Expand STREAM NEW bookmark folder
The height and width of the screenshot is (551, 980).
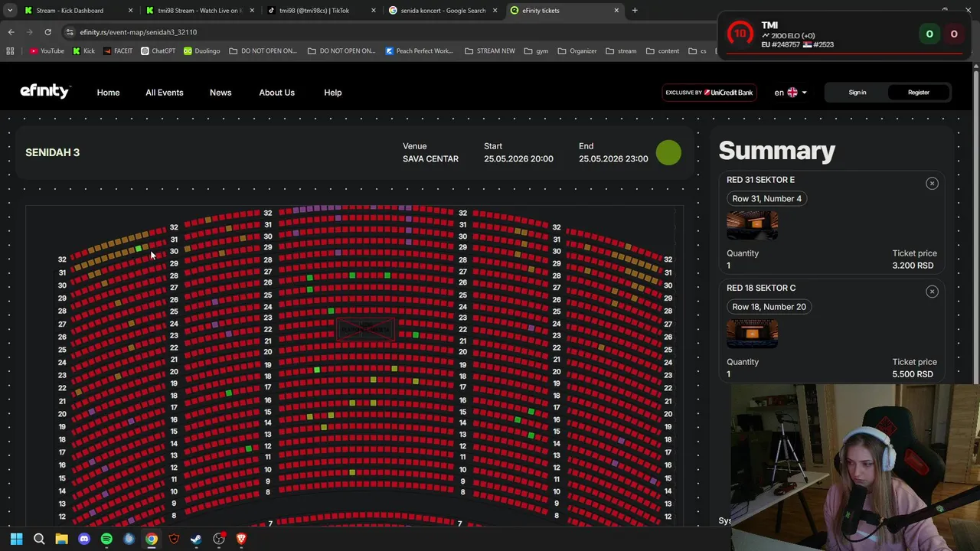[x=490, y=51]
